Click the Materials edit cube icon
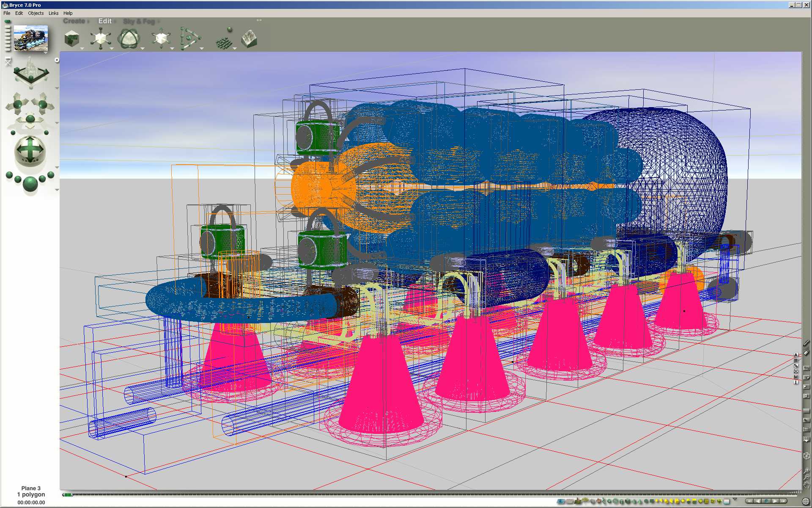812x508 pixels. (x=72, y=39)
